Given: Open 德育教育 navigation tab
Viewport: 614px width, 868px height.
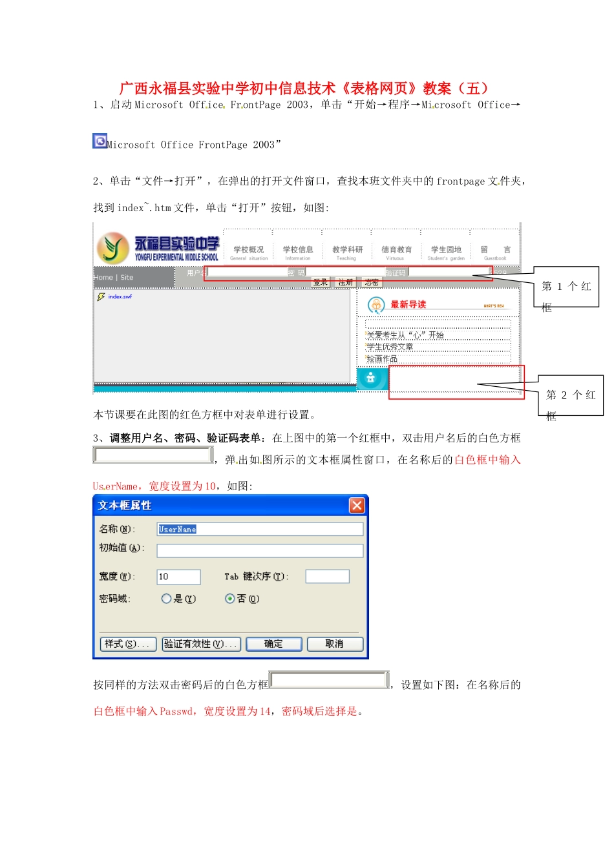Looking at the screenshot, I should pos(396,253).
